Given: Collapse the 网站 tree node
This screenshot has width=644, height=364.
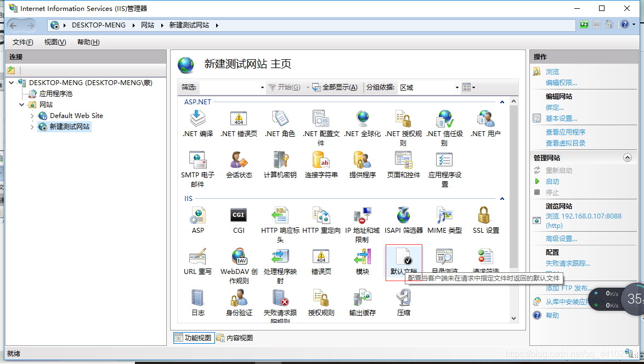Looking at the screenshot, I should [x=22, y=104].
